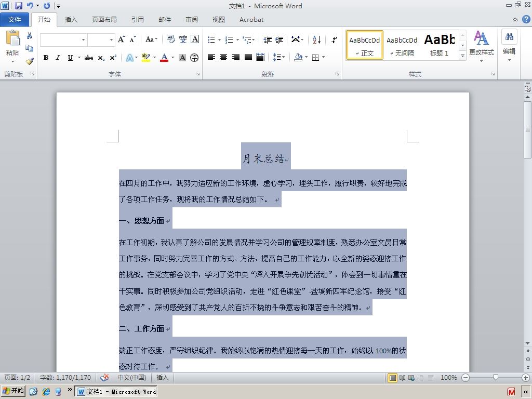532x399 pixels.
Task: Toggle Italic formatting
Action: (x=58, y=58)
